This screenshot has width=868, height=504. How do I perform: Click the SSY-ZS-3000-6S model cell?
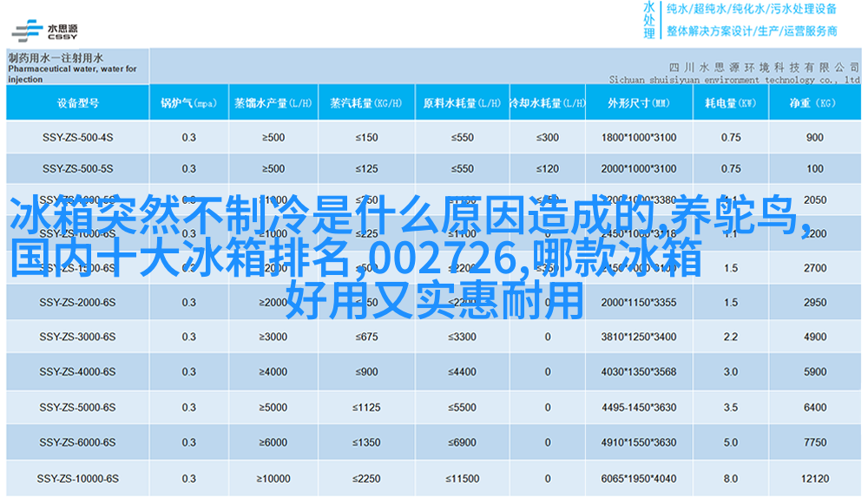[77, 337]
